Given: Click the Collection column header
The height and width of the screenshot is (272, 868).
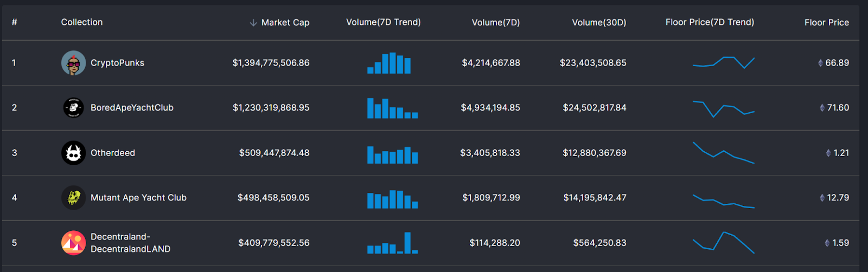Looking at the screenshot, I should click(x=82, y=22).
